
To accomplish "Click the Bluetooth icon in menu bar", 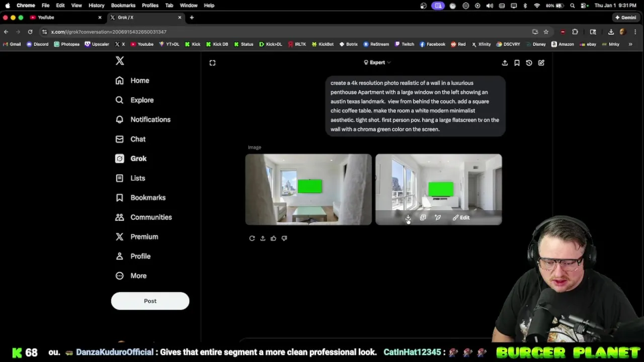I will click(525, 6).
